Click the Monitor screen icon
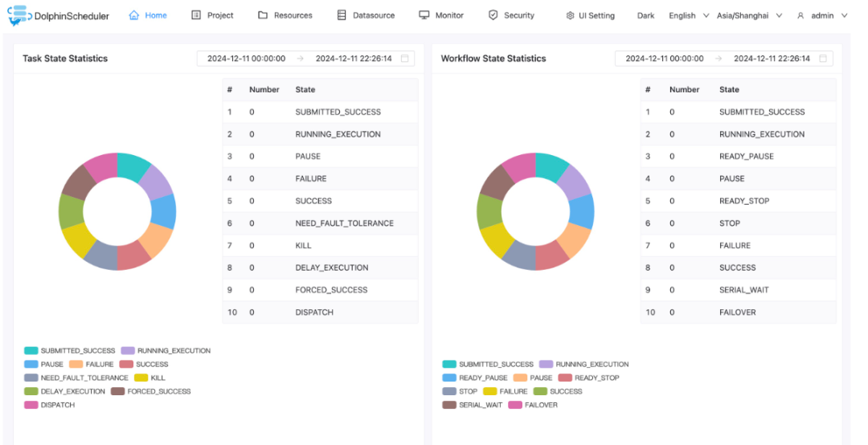The image size is (868, 445). tap(424, 15)
